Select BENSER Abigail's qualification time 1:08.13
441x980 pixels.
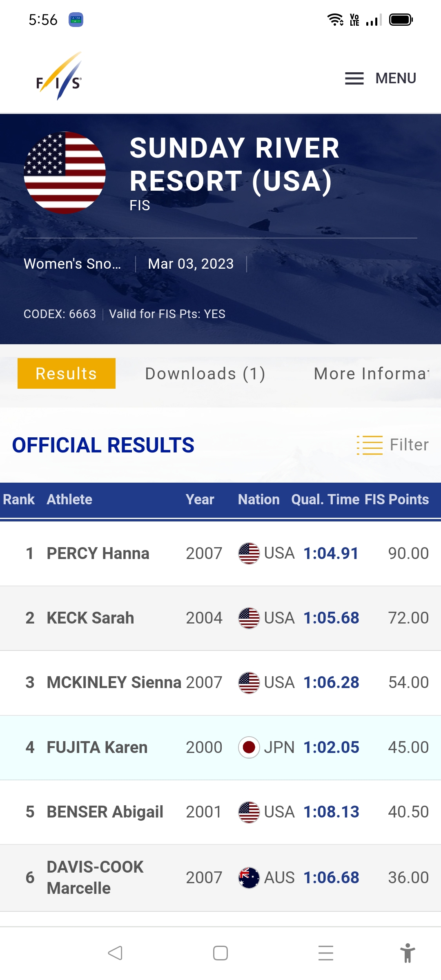pos(331,812)
